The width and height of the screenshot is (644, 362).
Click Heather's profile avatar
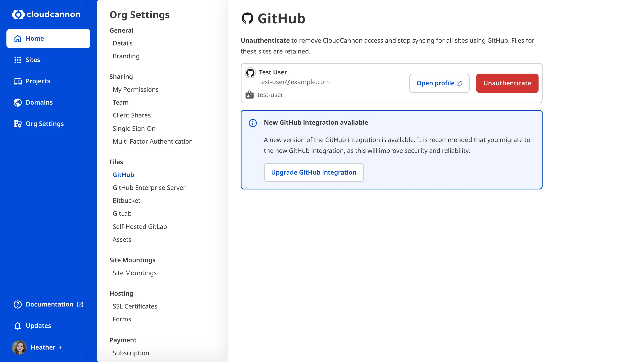(x=19, y=347)
